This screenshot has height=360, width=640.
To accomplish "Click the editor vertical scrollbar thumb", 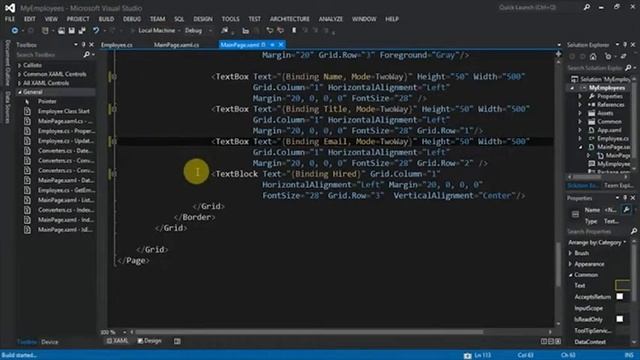I will (x=558, y=264).
